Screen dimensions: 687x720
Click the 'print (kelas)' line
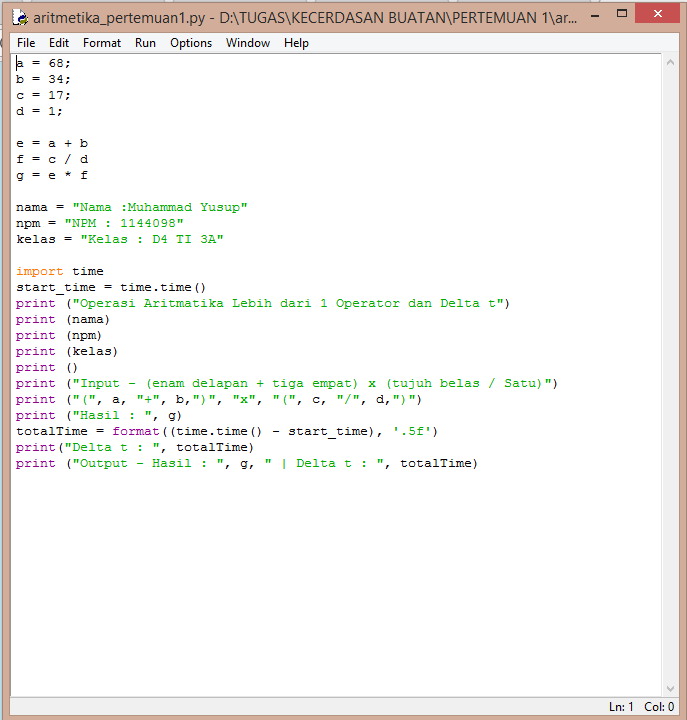coord(67,352)
